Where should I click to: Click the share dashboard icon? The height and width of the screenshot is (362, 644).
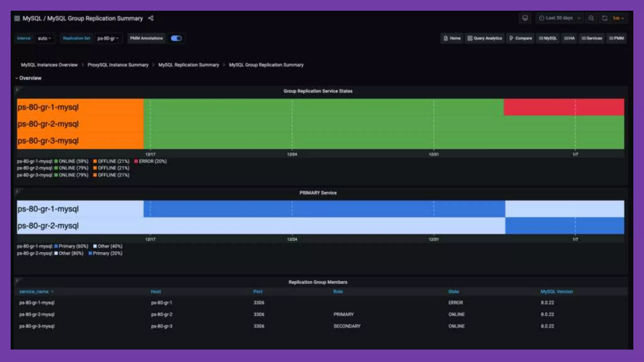pyautogui.click(x=151, y=18)
